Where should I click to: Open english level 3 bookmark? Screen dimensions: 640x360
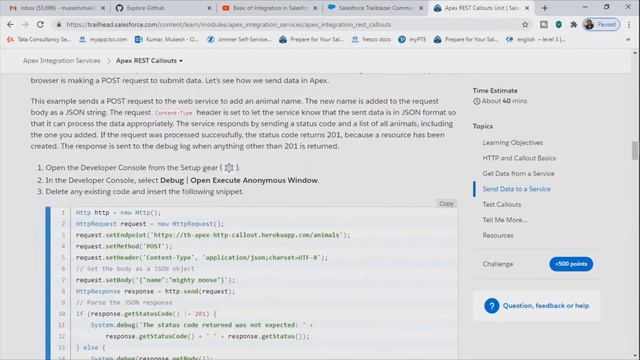[x=536, y=40]
